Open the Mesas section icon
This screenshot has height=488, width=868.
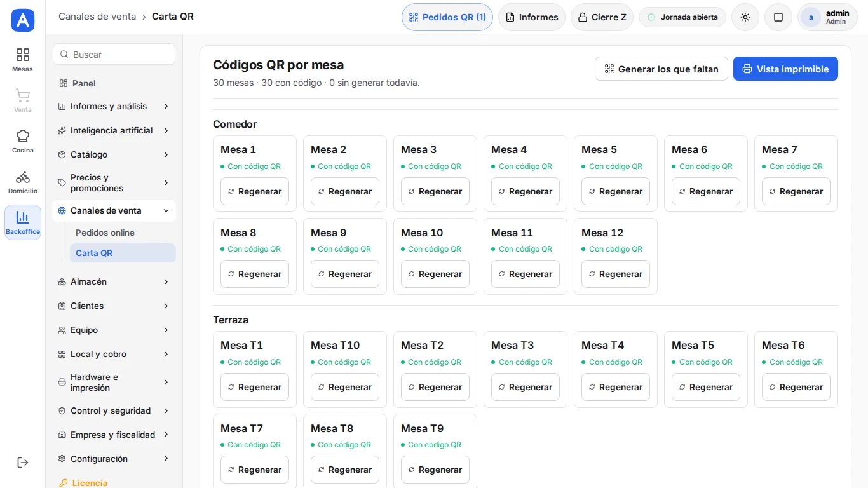coord(23,55)
